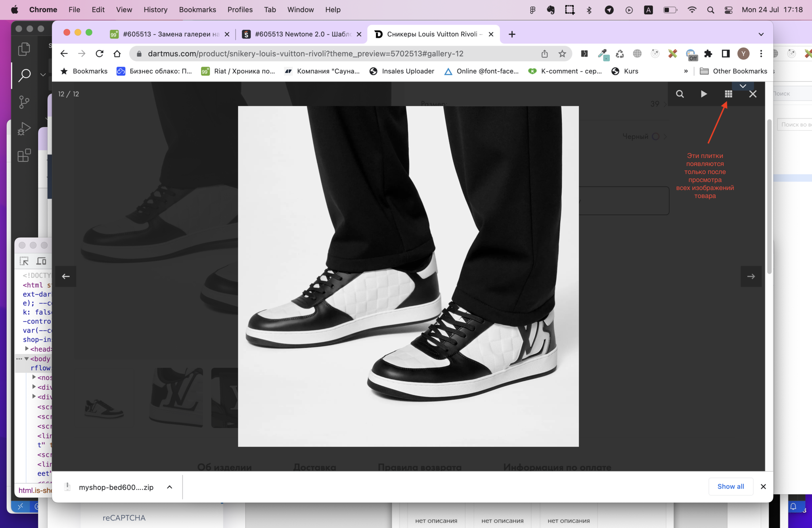This screenshot has width=812, height=528.
Task: Open the VS Code Extensions view
Action: [x=24, y=155]
